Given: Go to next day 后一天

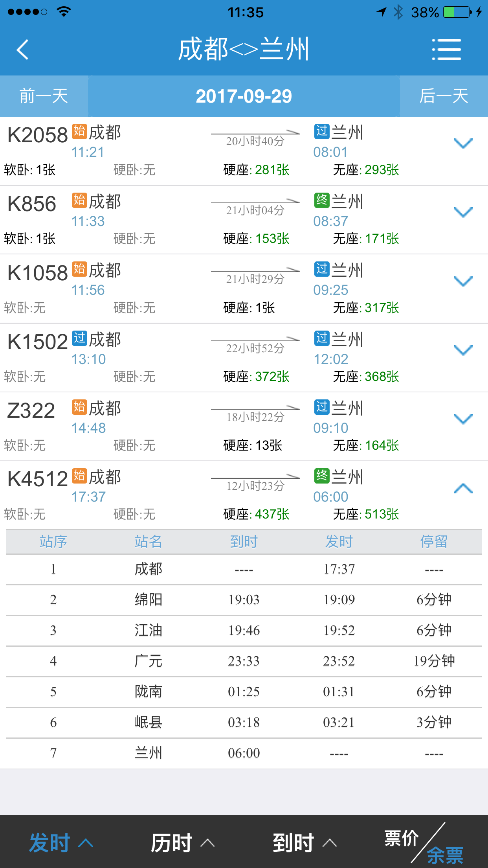Looking at the screenshot, I should [x=444, y=96].
